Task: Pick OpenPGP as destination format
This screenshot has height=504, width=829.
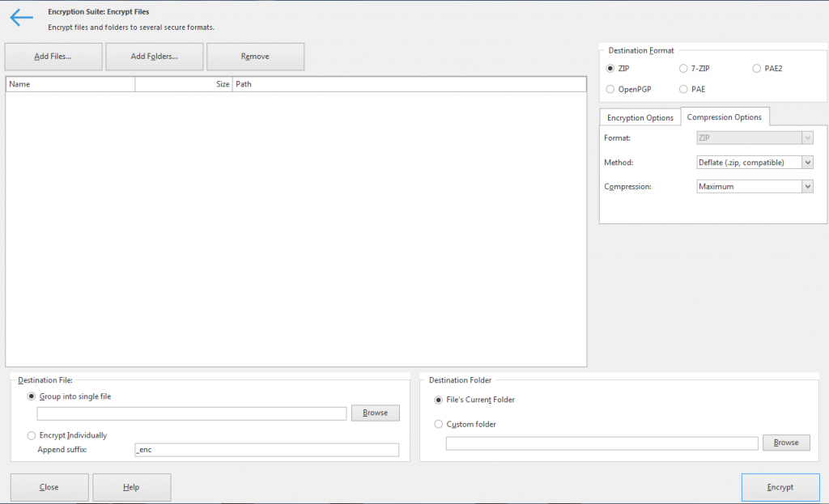Action: pyautogui.click(x=610, y=89)
